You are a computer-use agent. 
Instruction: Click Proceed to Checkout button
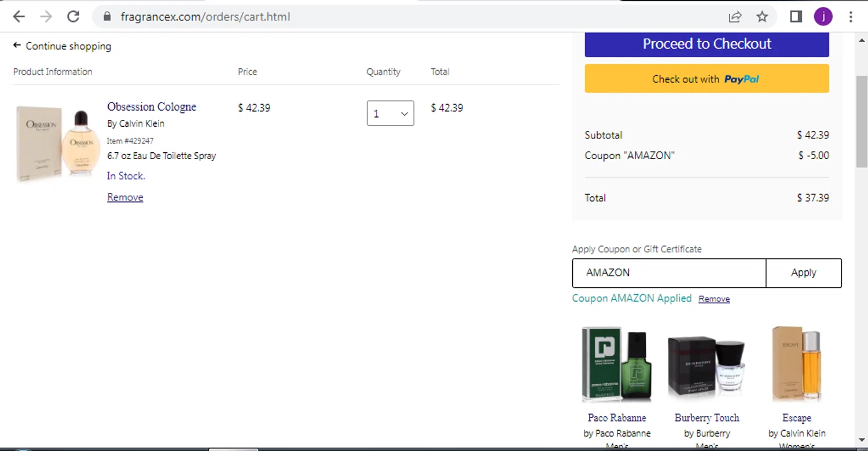click(x=707, y=44)
